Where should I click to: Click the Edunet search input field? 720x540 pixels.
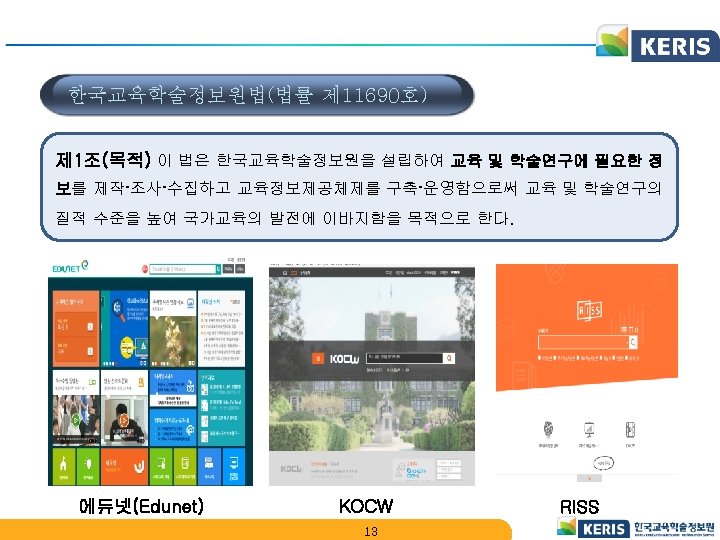pos(182,269)
